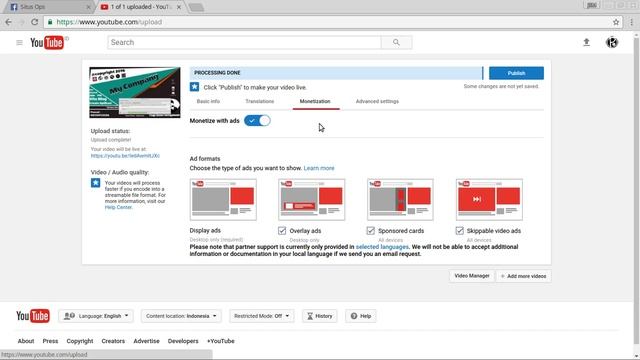Switch to the Basic info tab
The width and height of the screenshot is (640, 360).
pos(208,101)
